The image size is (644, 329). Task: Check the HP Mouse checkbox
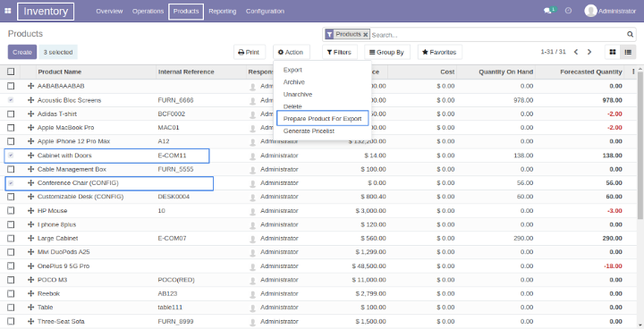tap(11, 211)
